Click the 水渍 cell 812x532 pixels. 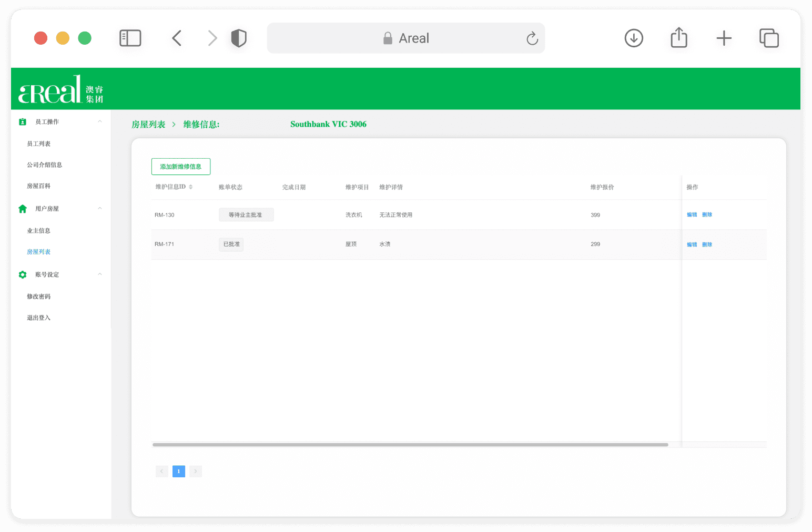pos(385,244)
